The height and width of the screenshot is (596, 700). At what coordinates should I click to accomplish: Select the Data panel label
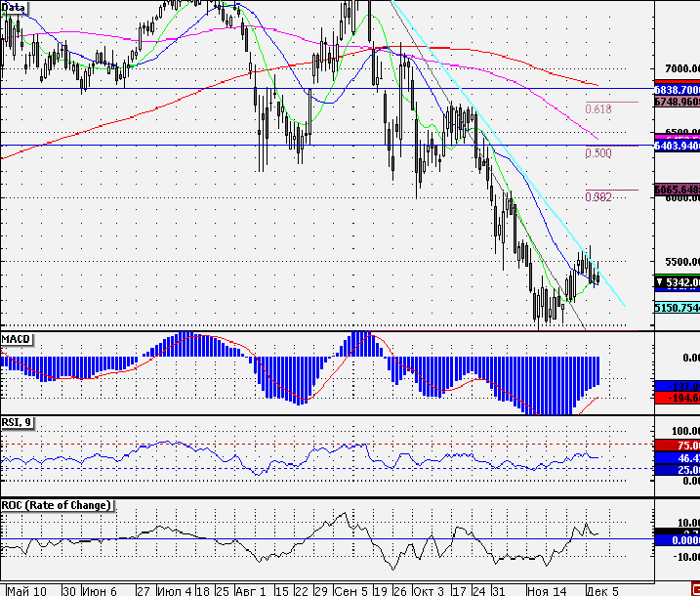pyautogui.click(x=14, y=7)
